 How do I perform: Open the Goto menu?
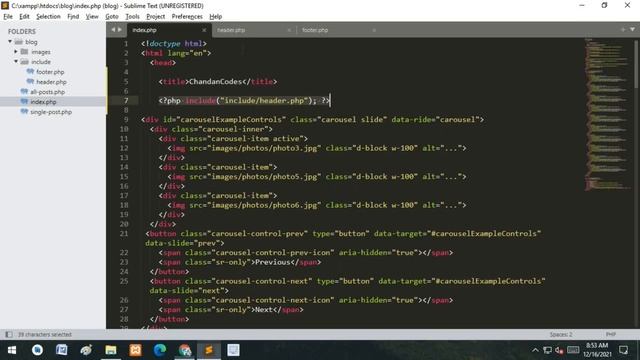111,16
